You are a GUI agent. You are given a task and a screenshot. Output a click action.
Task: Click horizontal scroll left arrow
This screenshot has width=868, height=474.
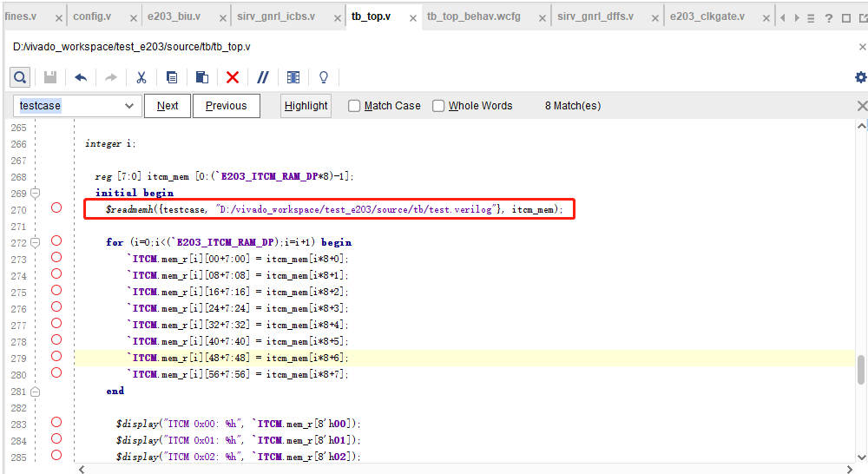point(82,469)
